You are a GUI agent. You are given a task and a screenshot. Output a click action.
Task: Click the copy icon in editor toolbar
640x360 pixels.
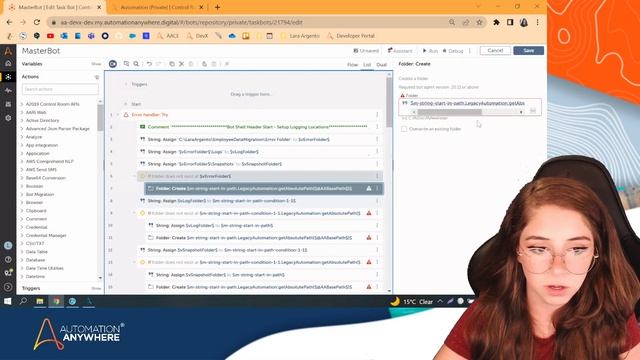point(172,64)
